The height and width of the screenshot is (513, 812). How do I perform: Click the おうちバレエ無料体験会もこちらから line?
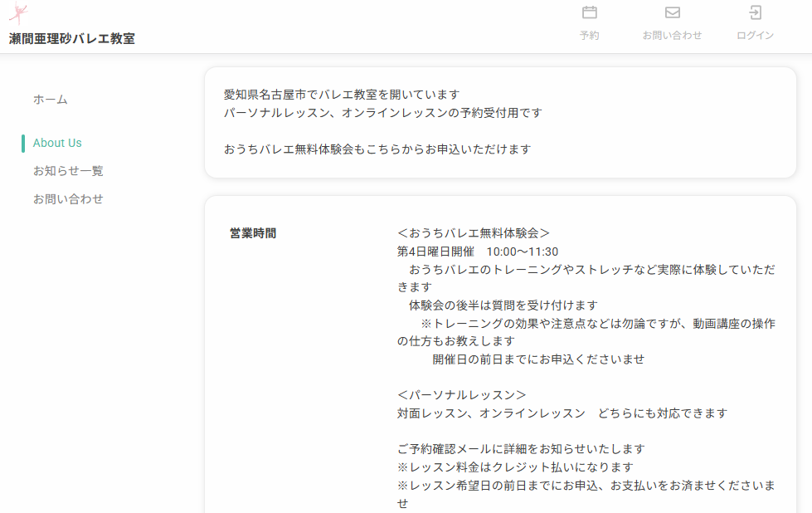pos(377,149)
